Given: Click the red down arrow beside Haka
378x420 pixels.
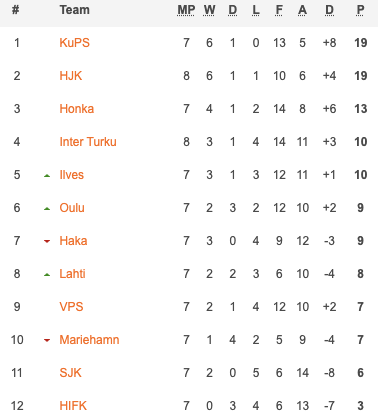Looking at the screenshot, I should [x=47, y=241].
